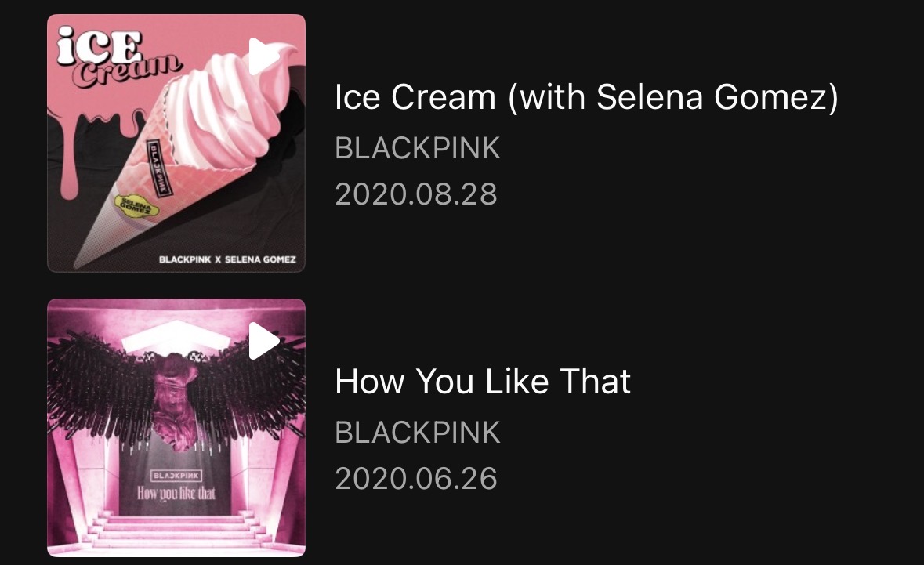The image size is (924, 565).
Task: Select the How You Like That title
Action: coord(483,382)
